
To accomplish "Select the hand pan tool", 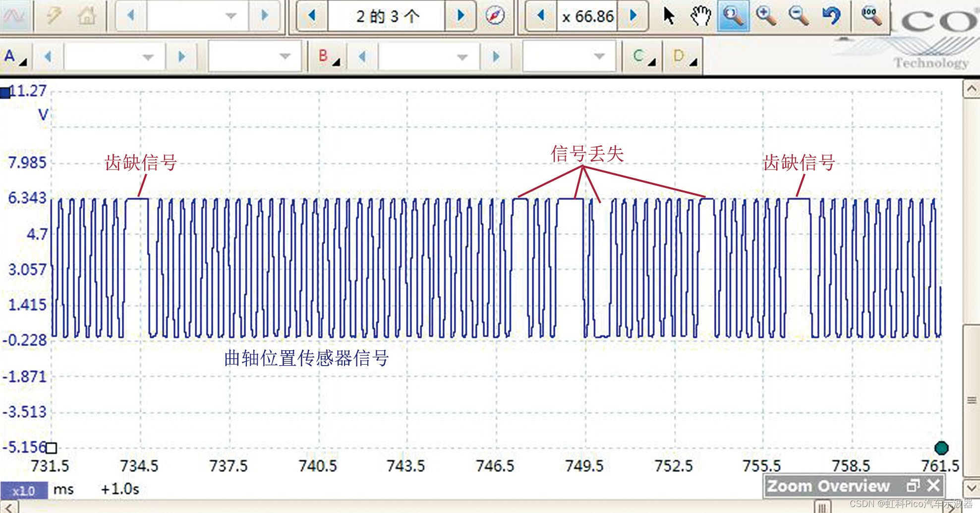I will pos(700,16).
